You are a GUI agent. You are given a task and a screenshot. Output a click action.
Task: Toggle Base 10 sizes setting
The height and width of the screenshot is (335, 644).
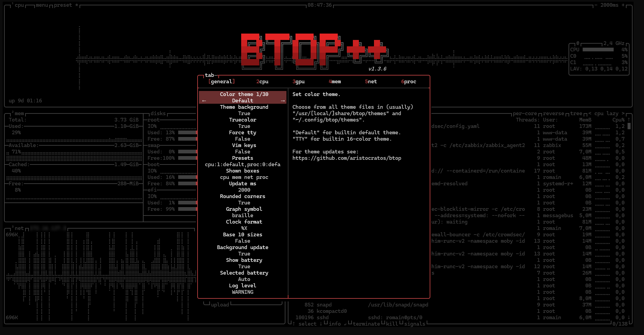243,238
